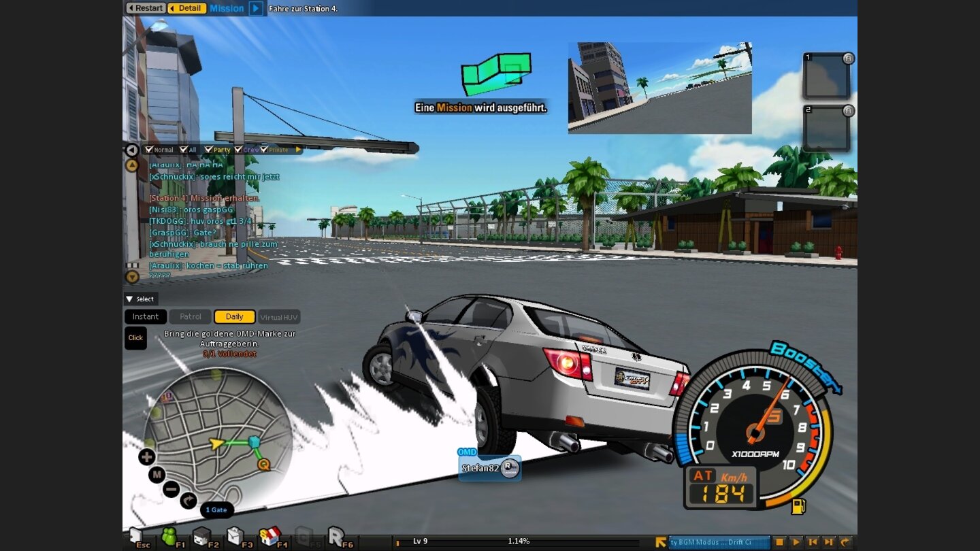Click the BGM track title display
The width and height of the screenshot is (980, 551).
click(x=719, y=542)
